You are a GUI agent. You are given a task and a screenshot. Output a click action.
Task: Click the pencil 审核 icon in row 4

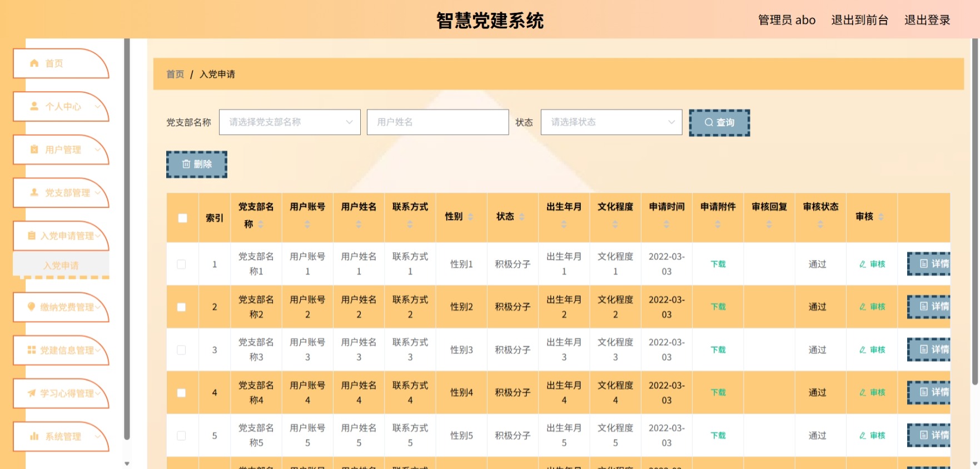click(863, 392)
